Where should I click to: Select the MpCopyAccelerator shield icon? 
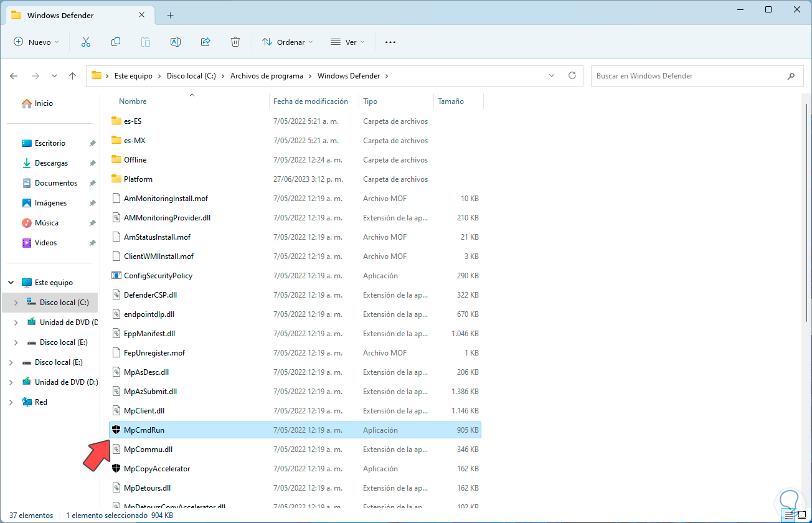tap(116, 469)
